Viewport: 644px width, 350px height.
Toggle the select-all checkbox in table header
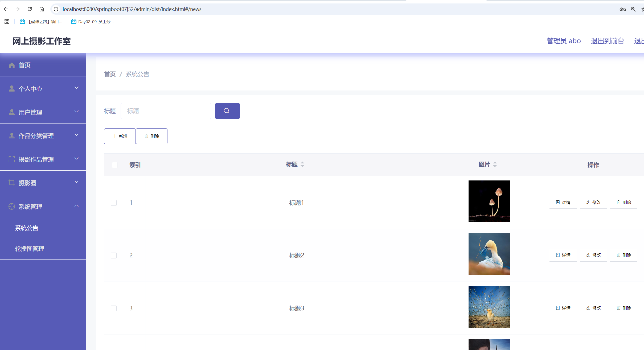(114, 165)
